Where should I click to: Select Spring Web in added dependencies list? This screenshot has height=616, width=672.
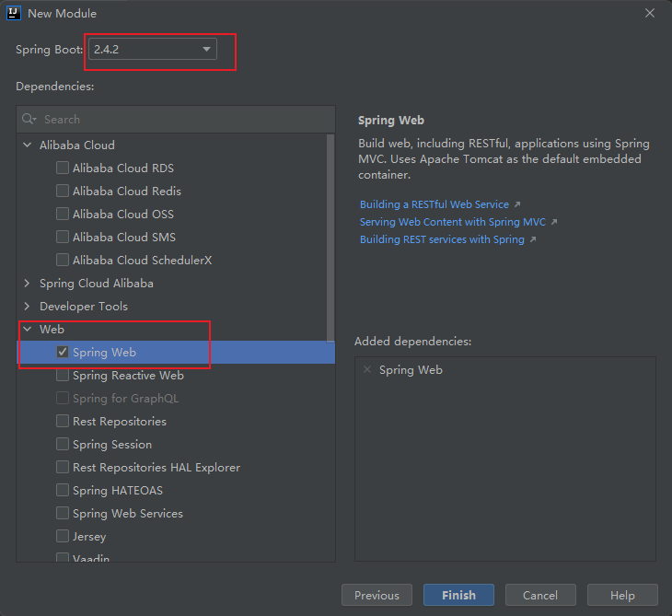pyautogui.click(x=411, y=369)
